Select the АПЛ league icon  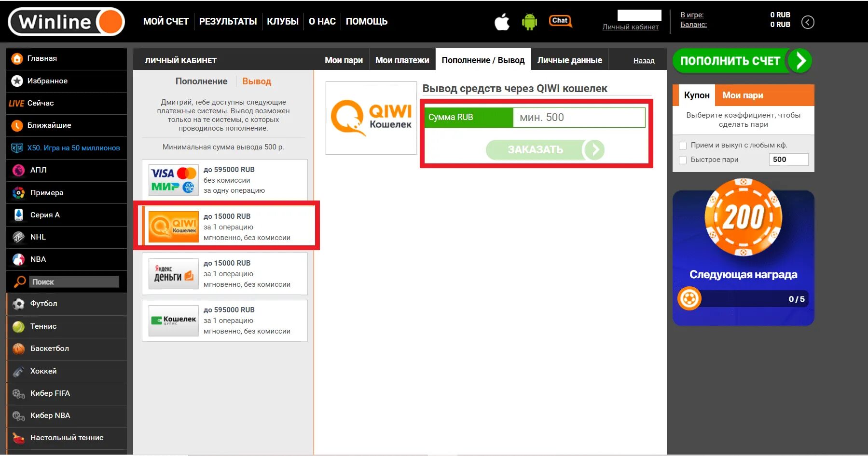click(18, 170)
